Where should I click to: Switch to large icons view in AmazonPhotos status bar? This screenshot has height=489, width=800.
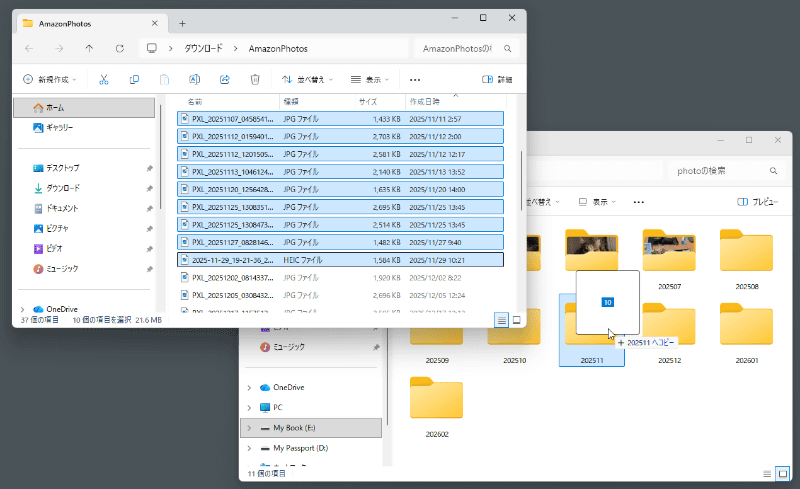[x=516, y=320]
